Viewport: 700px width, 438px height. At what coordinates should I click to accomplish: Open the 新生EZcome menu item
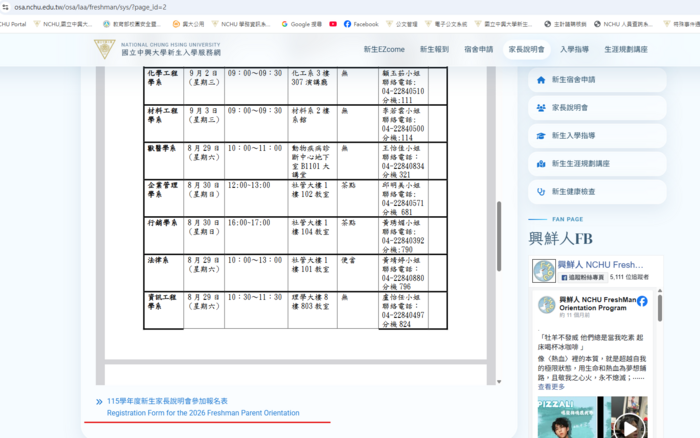tap(384, 50)
